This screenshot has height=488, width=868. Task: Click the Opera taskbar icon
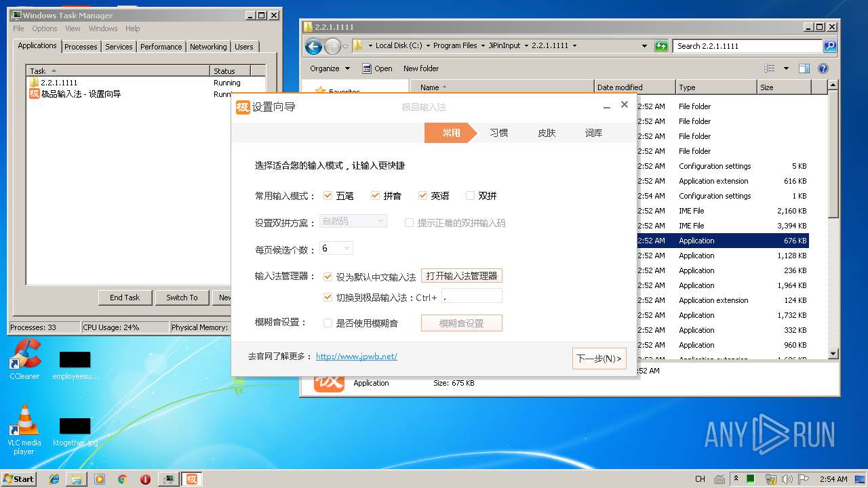(145, 479)
